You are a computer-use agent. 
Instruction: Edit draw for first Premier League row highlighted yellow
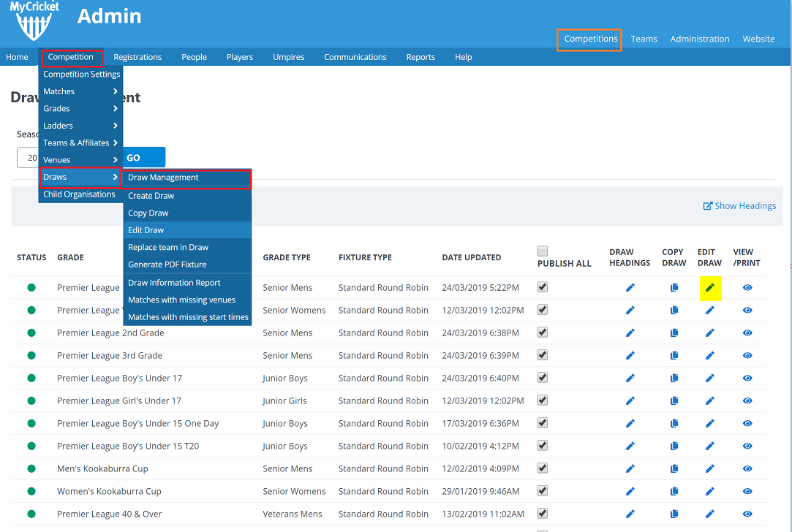709,288
